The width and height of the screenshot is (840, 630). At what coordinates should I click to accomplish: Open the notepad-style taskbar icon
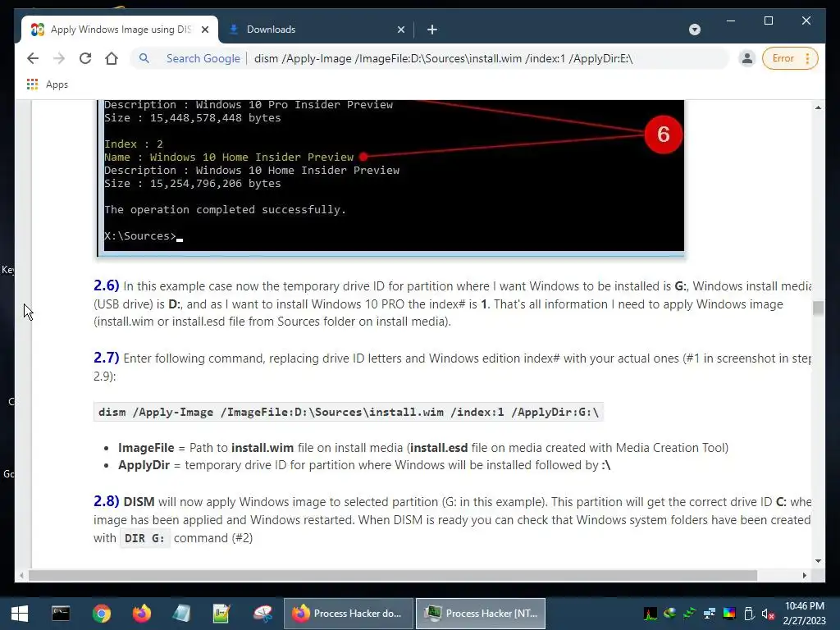[181, 614]
